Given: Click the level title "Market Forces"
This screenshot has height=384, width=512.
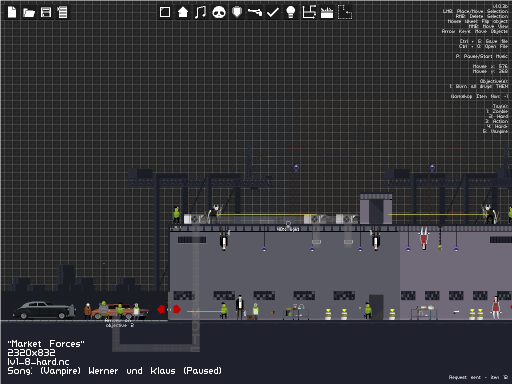Looking at the screenshot, I should coord(46,344).
